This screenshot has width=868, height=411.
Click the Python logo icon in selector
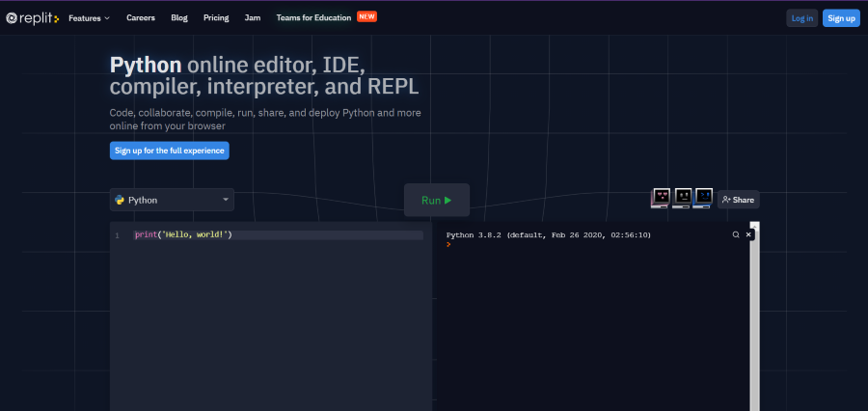(x=119, y=200)
